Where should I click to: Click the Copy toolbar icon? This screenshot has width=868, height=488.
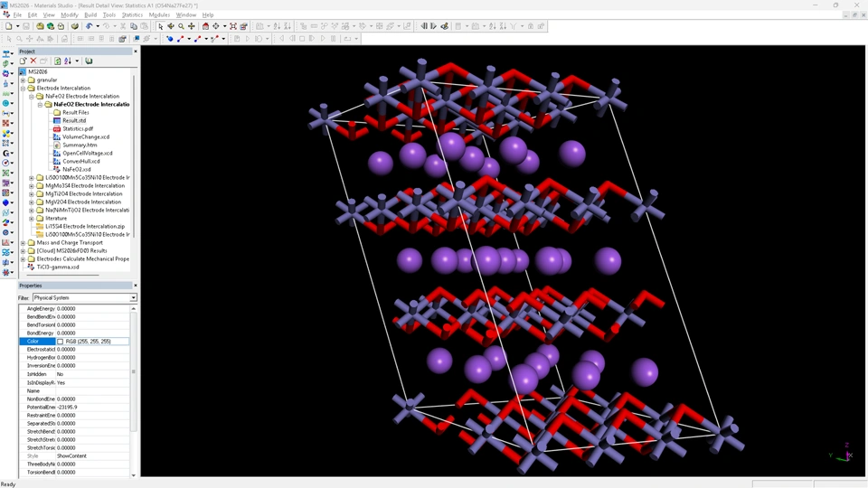134,26
